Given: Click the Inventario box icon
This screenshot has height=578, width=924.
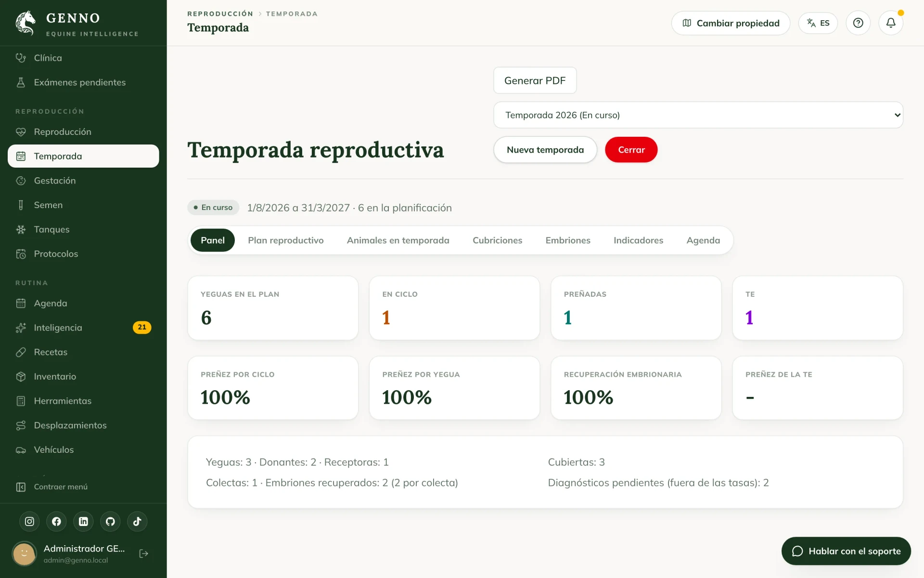Looking at the screenshot, I should click(x=21, y=377).
